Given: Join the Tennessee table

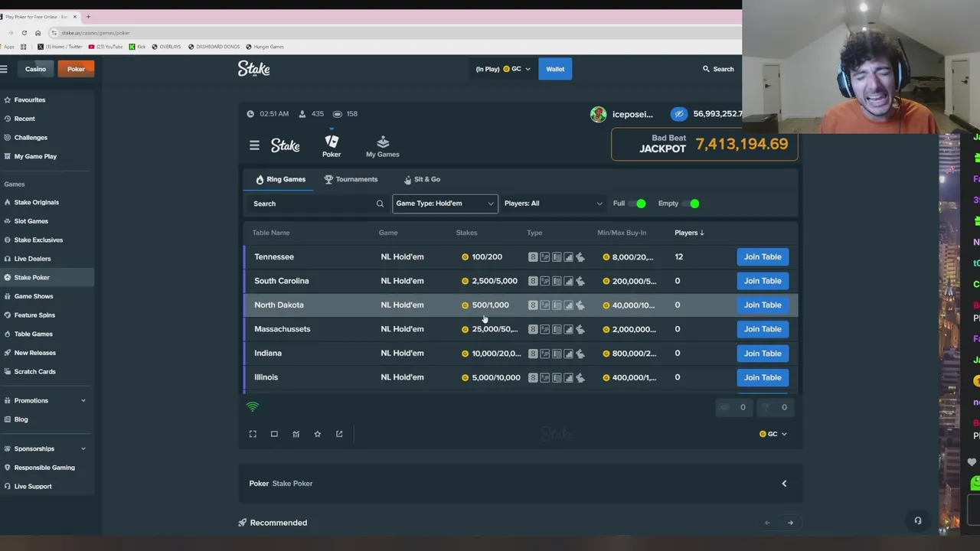Looking at the screenshot, I should coord(763,257).
